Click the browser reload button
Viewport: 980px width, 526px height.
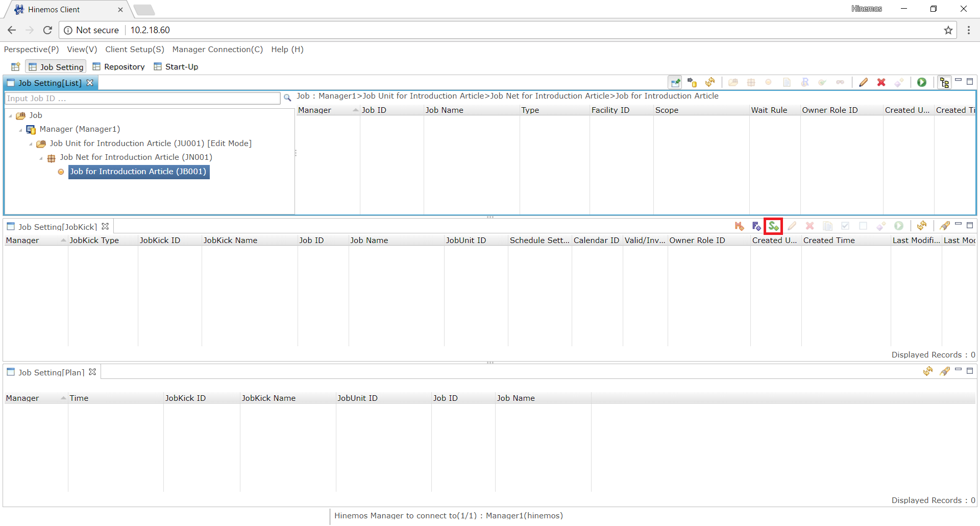(47, 30)
